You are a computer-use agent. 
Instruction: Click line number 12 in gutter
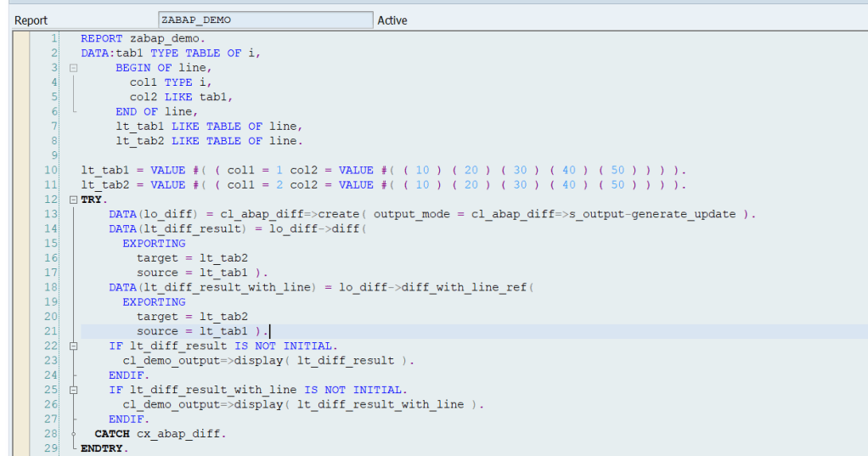51,200
